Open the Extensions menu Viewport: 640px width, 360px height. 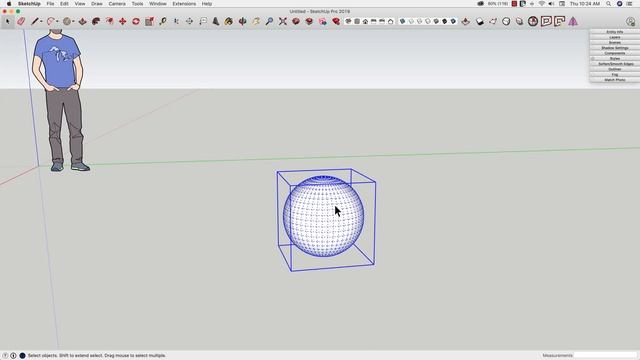click(184, 4)
